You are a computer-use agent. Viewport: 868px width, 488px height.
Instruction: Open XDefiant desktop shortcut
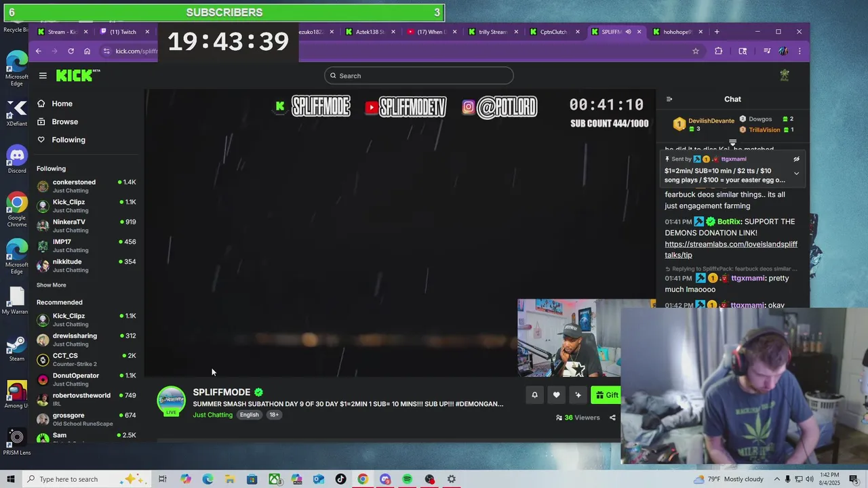point(17,113)
